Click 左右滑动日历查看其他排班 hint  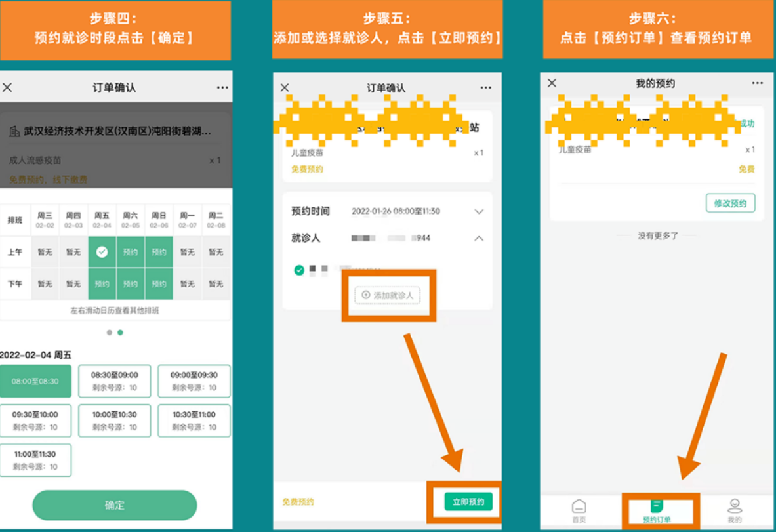[x=115, y=311]
